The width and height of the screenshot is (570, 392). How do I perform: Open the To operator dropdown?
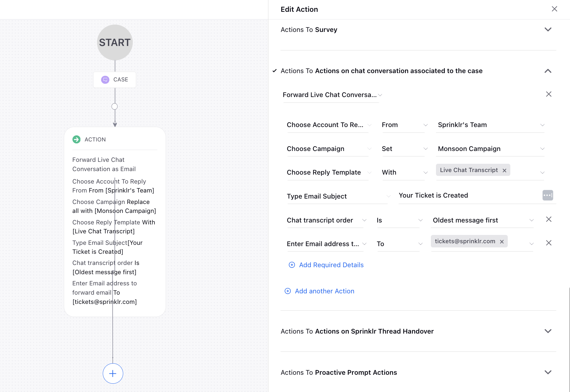pyautogui.click(x=400, y=244)
